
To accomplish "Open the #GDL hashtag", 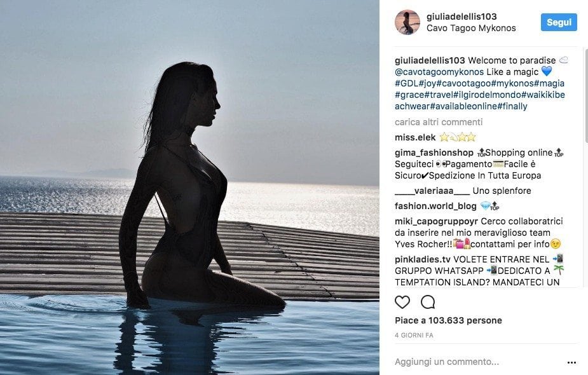I will click(406, 83).
